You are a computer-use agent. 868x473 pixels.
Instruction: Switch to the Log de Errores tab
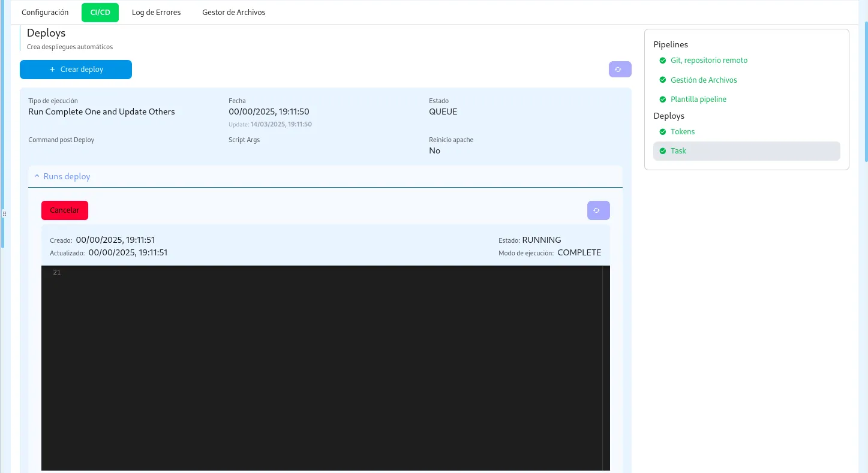(x=156, y=12)
